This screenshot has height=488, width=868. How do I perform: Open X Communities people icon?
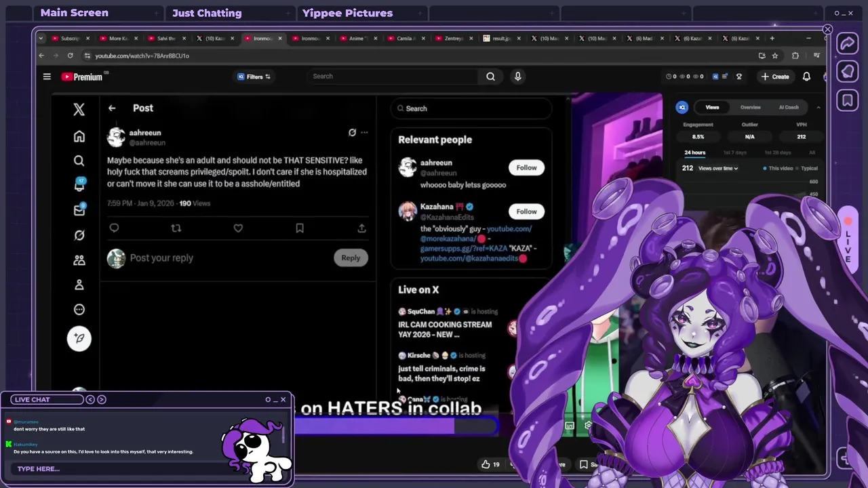[x=79, y=260]
